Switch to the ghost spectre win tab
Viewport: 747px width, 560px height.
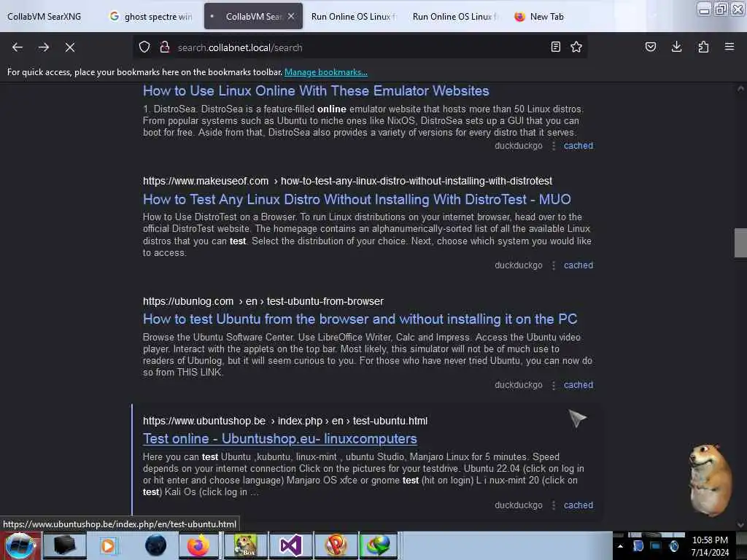point(152,16)
